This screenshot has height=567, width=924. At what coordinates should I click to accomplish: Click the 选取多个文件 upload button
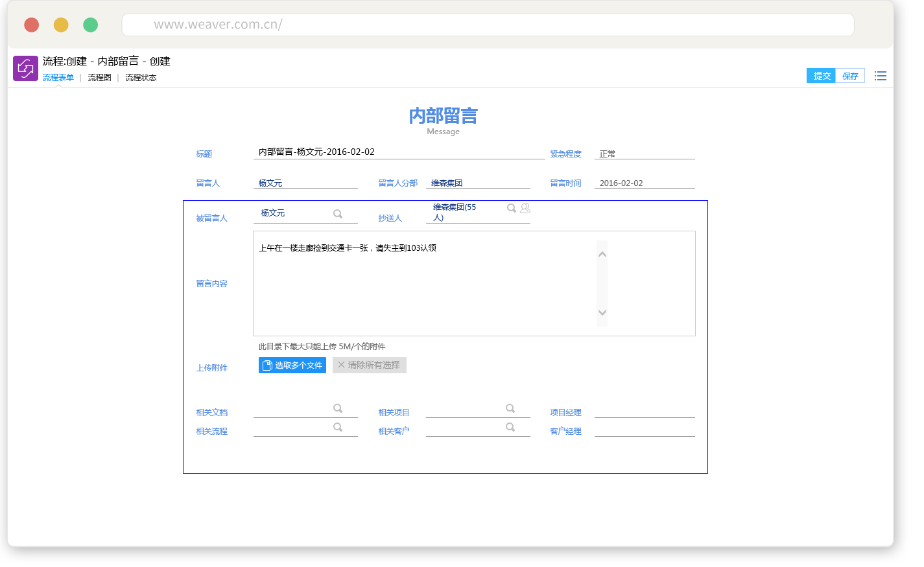(292, 365)
